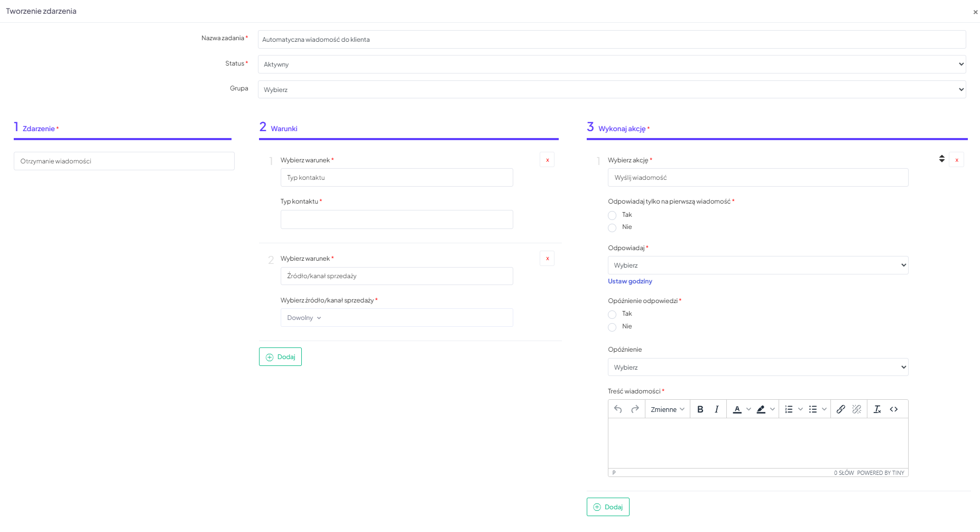980x532 pixels.
Task: Click the undo arrow in editor toolbar
Action: pos(618,409)
